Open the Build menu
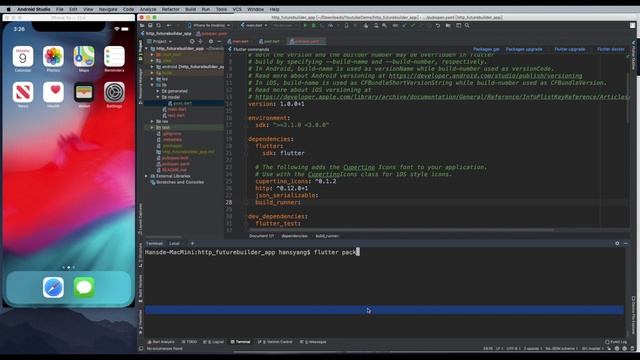640x360 pixels. coord(191,9)
